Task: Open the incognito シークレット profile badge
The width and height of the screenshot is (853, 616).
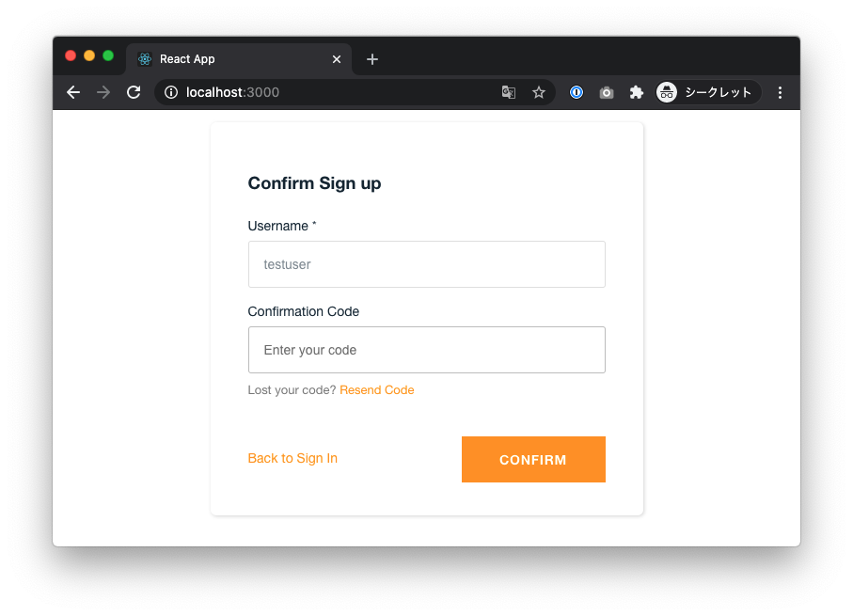Action: click(705, 92)
